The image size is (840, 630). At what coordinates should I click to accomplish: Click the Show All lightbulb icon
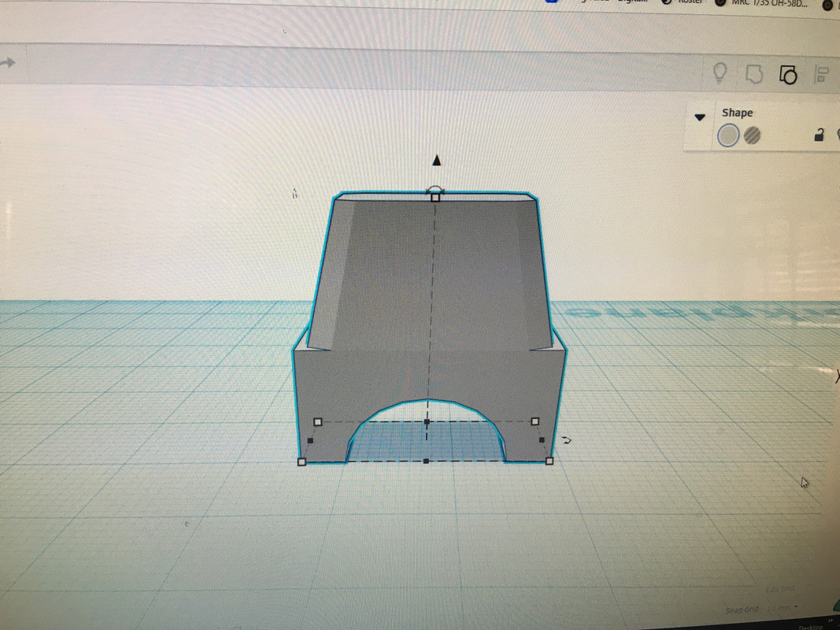(x=720, y=73)
